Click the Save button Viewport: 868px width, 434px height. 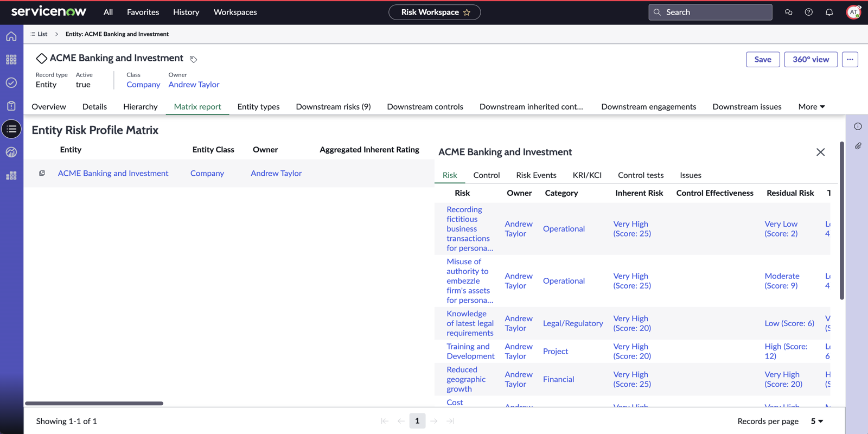[x=763, y=60]
